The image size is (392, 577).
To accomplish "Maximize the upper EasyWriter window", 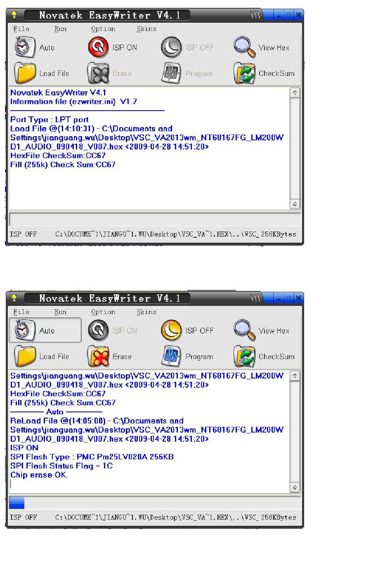I will [x=289, y=15].
